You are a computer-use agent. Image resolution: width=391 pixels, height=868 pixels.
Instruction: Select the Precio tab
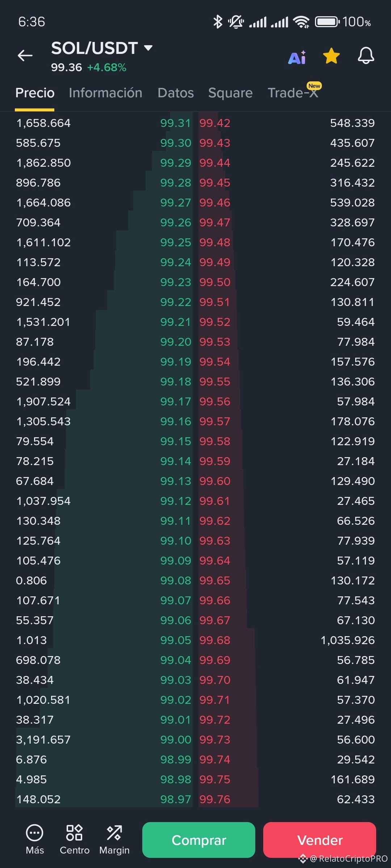point(35,93)
